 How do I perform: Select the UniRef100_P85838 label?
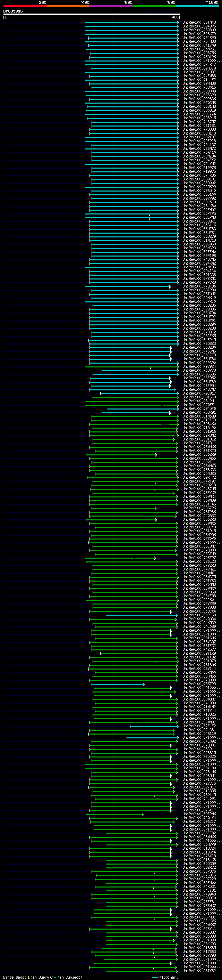point(199,937)
